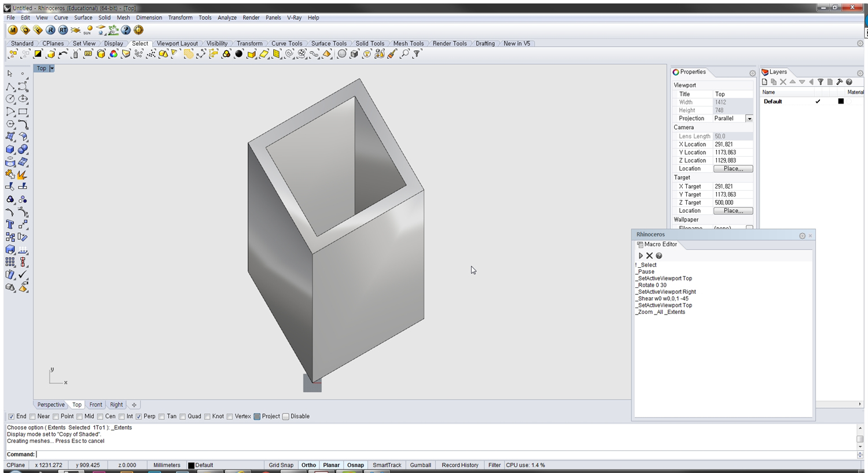
Task: Select the Rectangle tool in left sidebar
Action: 23,112
